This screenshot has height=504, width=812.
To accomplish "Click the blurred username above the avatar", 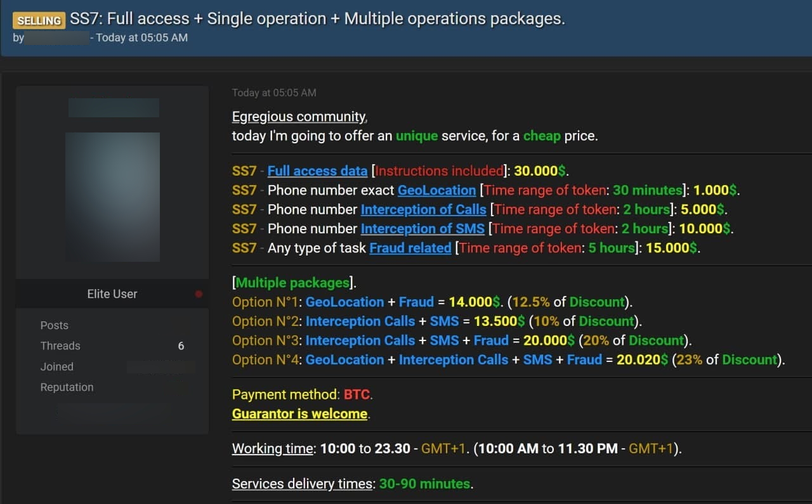I will (114, 108).
